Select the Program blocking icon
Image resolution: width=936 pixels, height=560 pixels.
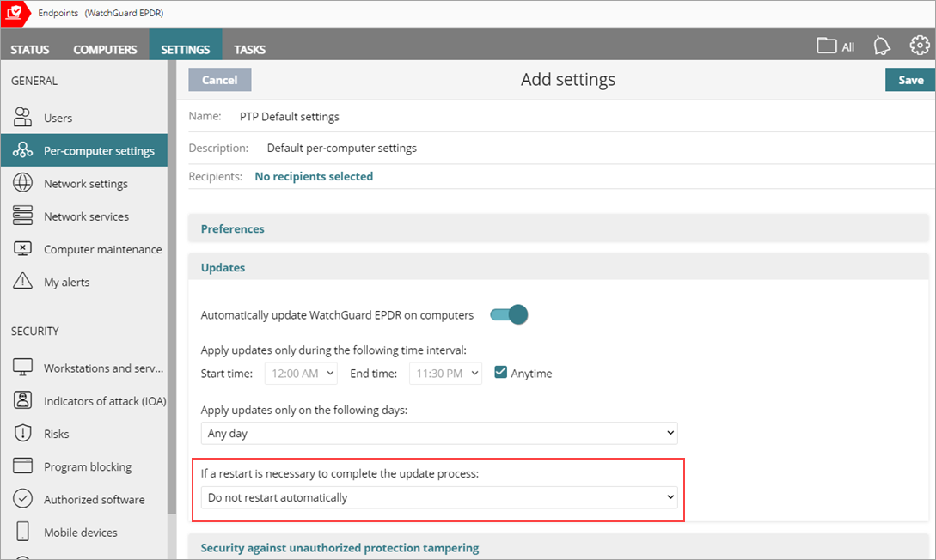click(24, 466)
